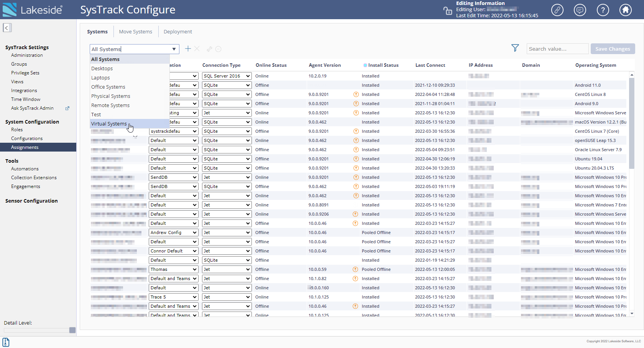The image size is (644, 348).
Task: Open help with the question mark icon
Action: coord(603,10)
